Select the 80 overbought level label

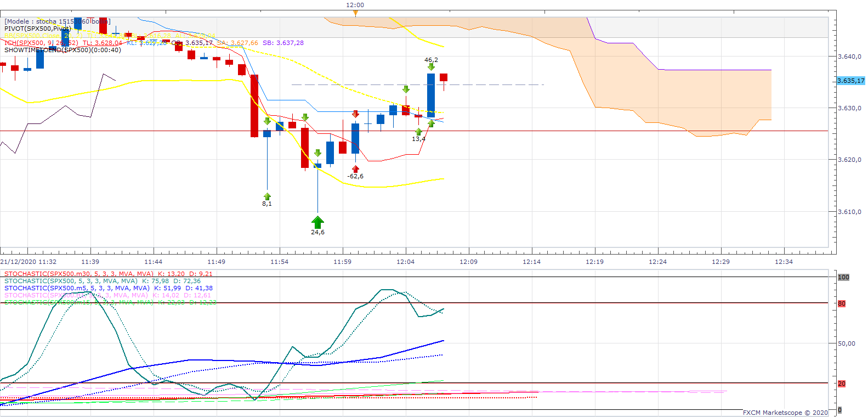click(842, 303)
